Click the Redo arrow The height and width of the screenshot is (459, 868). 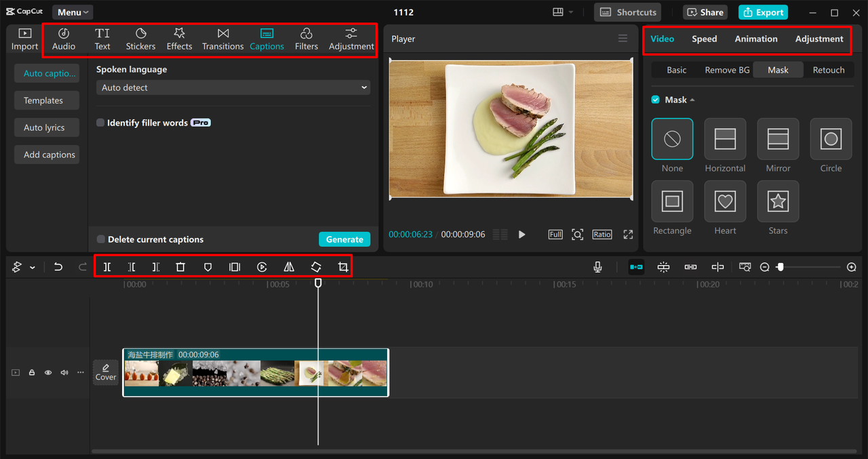pyautogui.click(x=83, y=267)
